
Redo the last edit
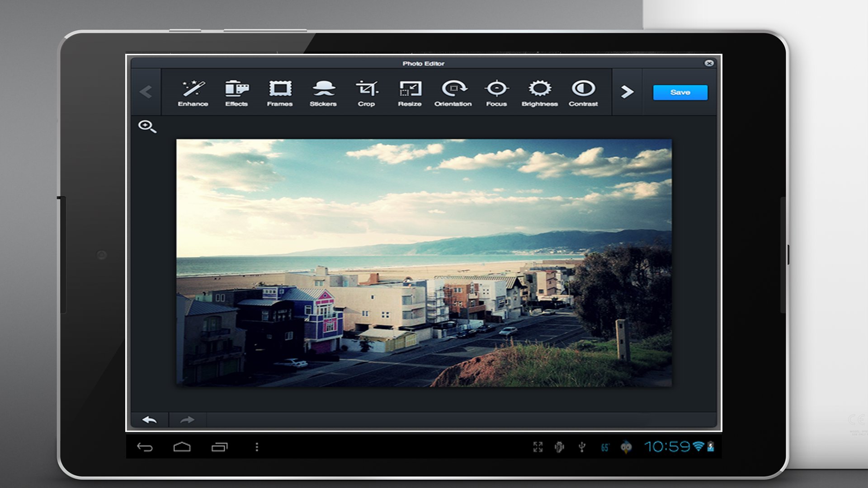pos(186,419)
